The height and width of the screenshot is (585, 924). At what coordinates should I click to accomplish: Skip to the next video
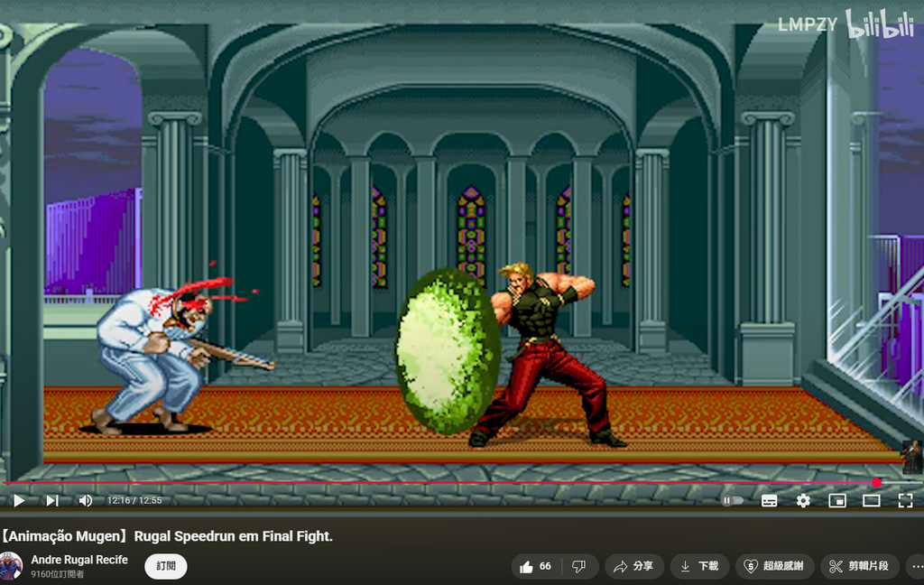[52, 501]
